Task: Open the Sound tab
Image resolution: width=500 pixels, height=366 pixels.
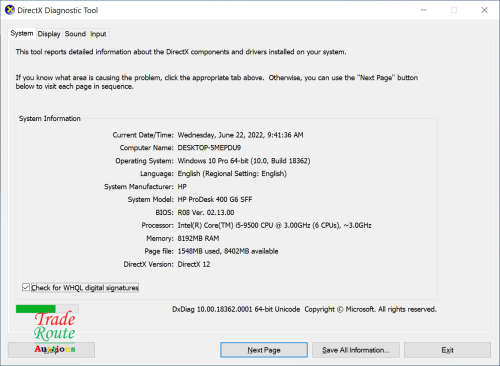Action: pyautogui.click(x=75, y=34)
